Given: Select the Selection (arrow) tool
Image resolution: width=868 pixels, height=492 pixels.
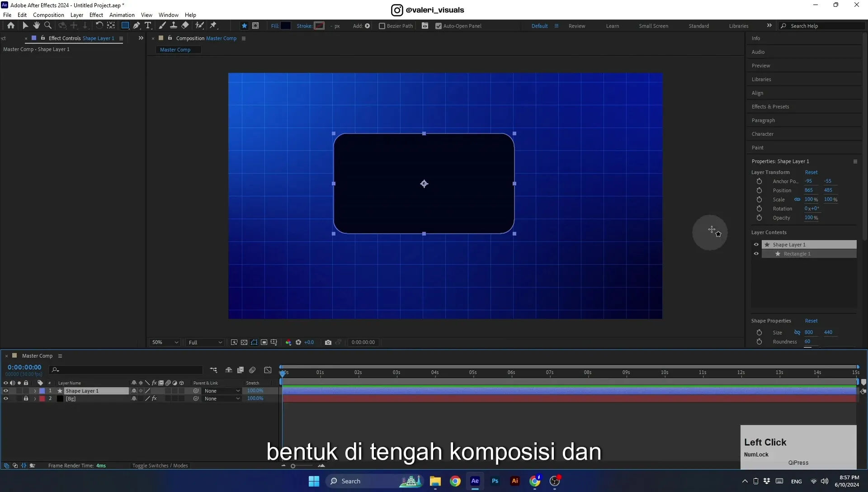Looking at the screenshot, I should pyautogui.click(x=25, y=26).
